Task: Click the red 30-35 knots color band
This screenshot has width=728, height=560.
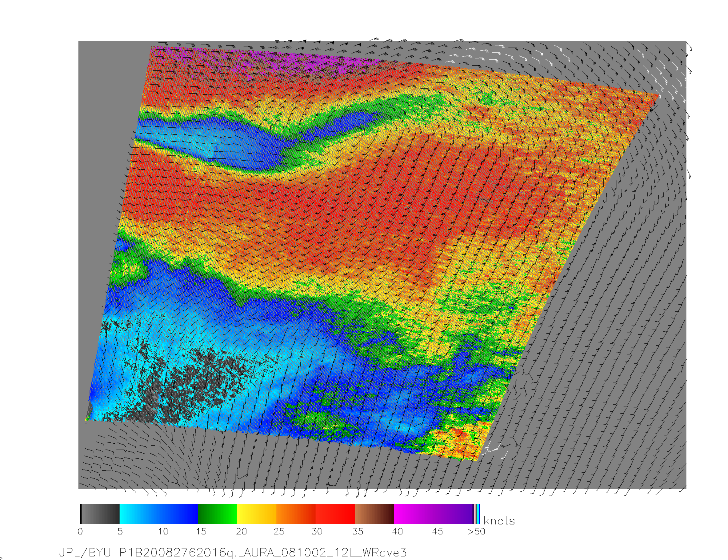Action: (x=335, y=514)
